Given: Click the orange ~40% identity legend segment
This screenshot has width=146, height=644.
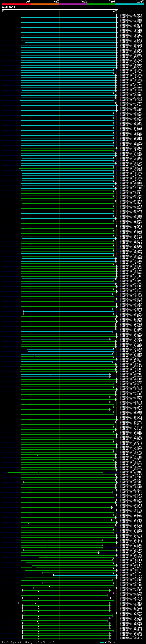Looking at the screenshot, I should (45, 4).
